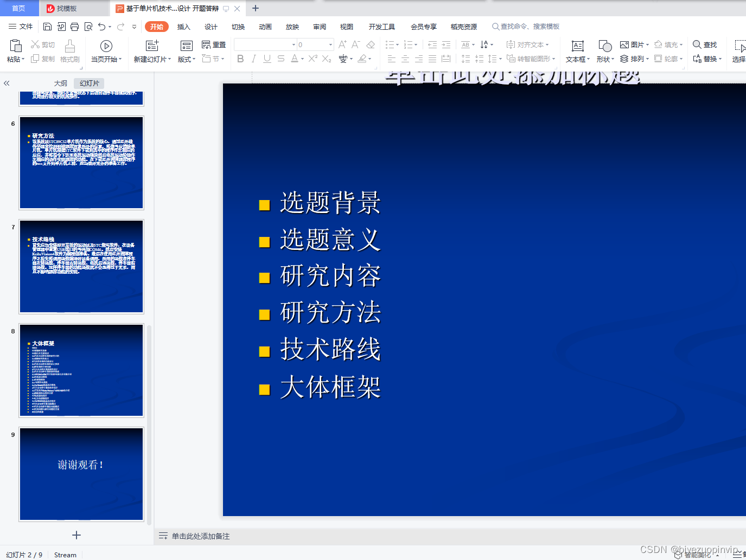Select slide 9 thumbnail 谢谢观看

(81, 474)
